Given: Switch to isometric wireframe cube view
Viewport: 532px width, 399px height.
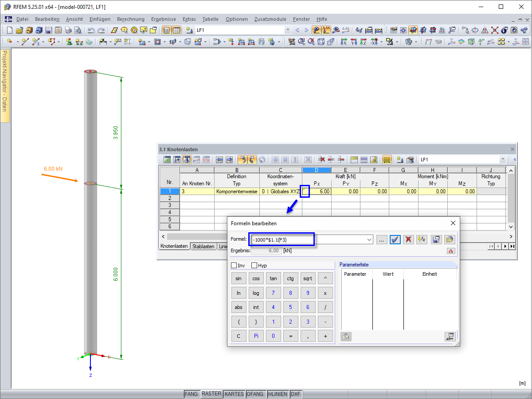Looking at the screenshot, I should (x=321, y=42).
